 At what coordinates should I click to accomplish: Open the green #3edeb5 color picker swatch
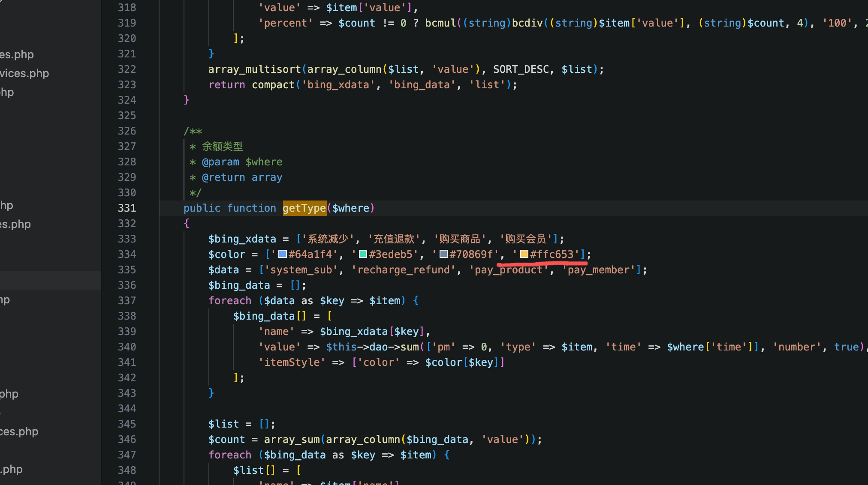tap(363, 254)
